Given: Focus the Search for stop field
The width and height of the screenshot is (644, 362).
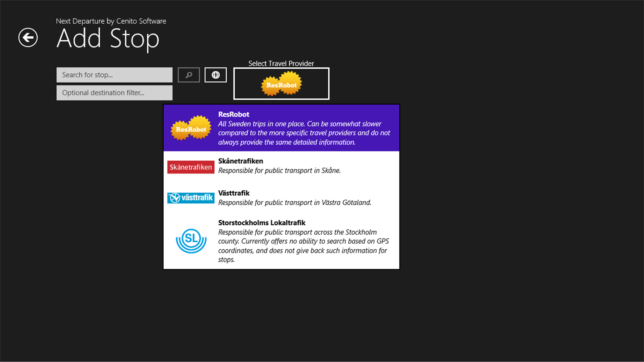Looking at the screenshot, I should pyautogui.click(x=114, y=75).
